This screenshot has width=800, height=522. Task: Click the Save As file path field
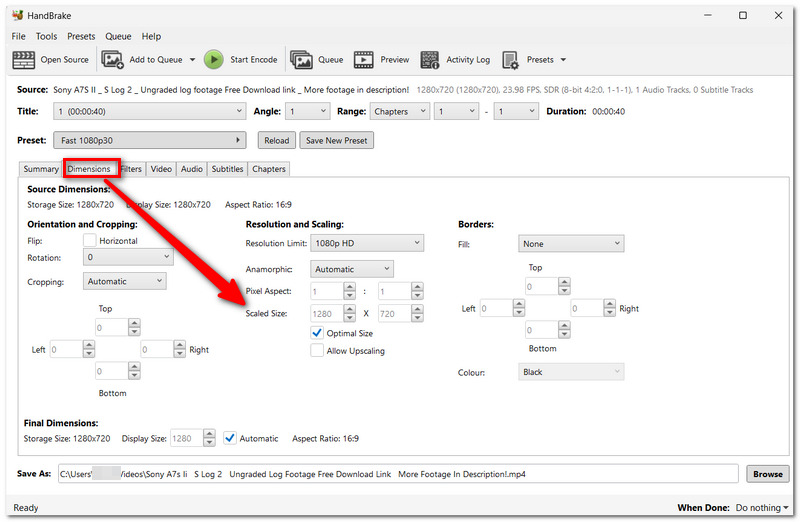[398, 474]
